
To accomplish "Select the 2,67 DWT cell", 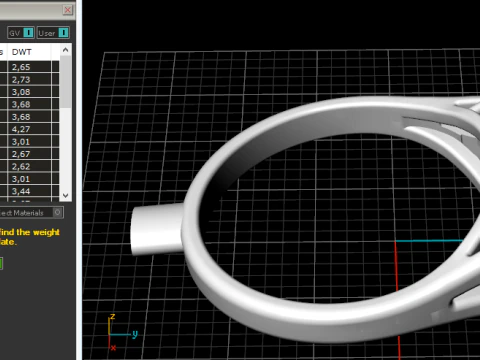I will [x=29, y=154].
